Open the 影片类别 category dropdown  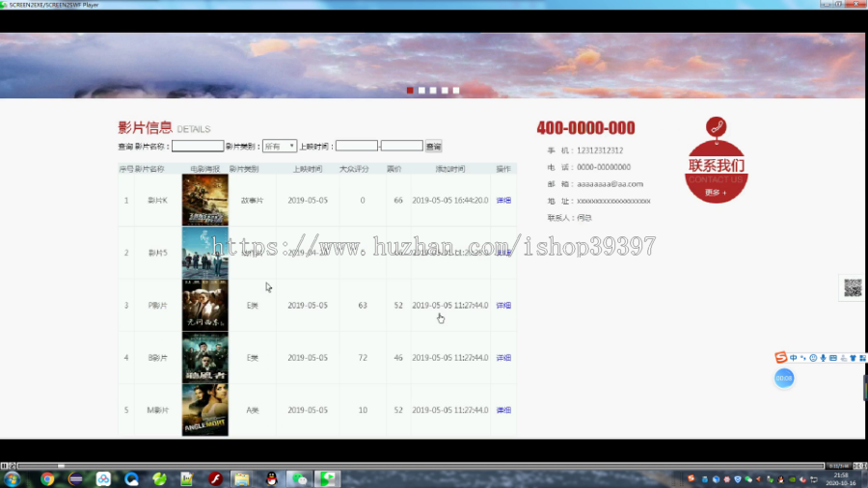pos(280,146)
